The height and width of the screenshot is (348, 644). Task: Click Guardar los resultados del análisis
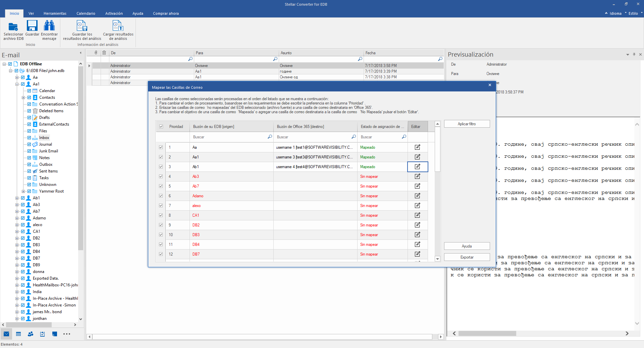pyautogui.click(x=82, y=26)
